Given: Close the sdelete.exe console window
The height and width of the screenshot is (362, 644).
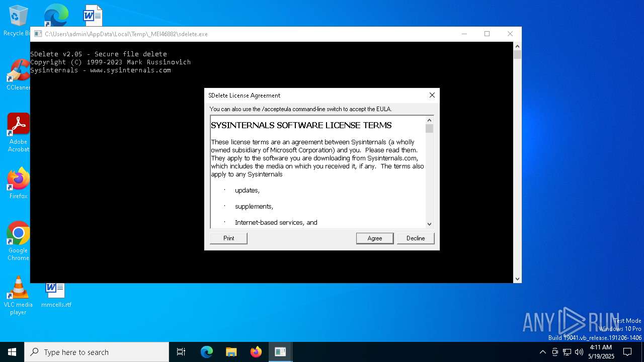Looking at the screenshot, I should pyautogui.click(x=510, y=34).
